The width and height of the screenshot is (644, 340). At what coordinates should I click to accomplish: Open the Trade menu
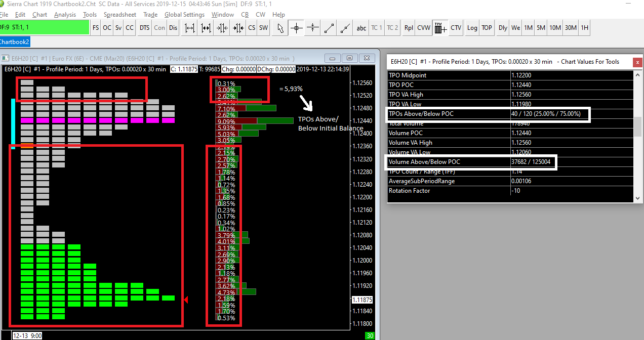(x=150, y=15)
